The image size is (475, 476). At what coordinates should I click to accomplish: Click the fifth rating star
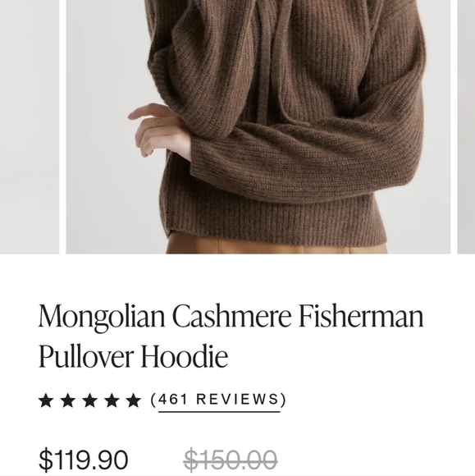[134, 400]
